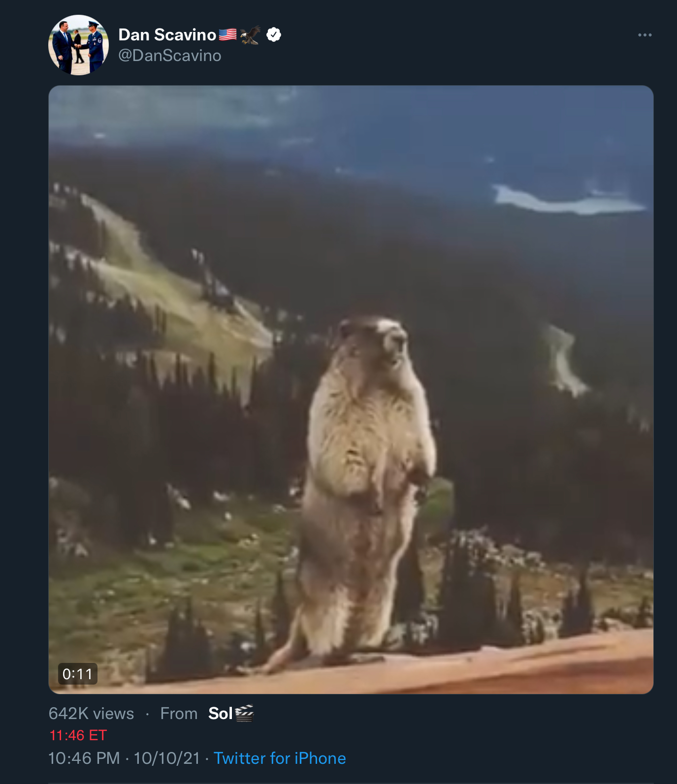Open the three-dot more options menu
This screenshot has height=784, width=677.
click(645, 35)
